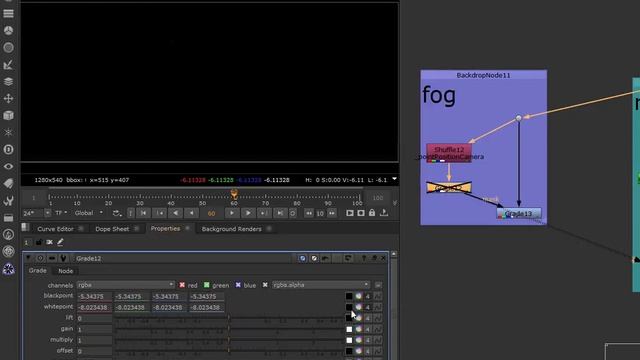Open the Metadata tag icon
Viewport: 640px width, 360px height.
[8, 184]
